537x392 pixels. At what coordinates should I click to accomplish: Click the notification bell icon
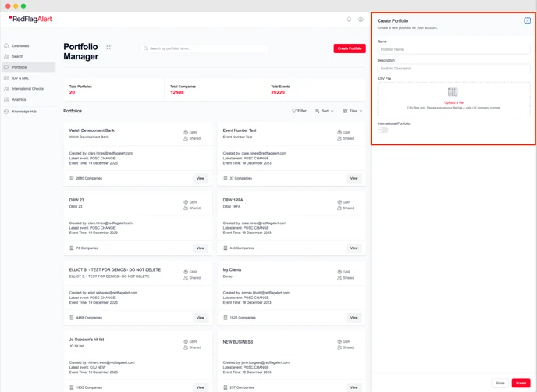349,20
